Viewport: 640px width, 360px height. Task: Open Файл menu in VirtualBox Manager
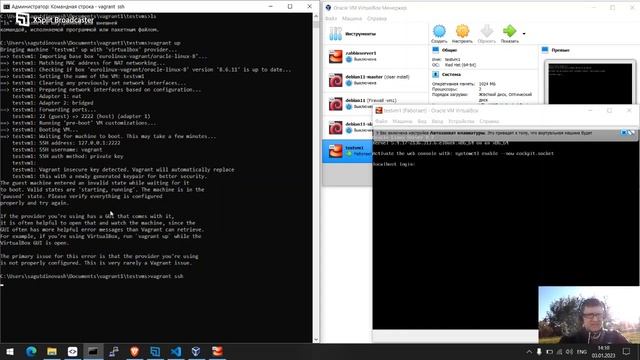331,18
